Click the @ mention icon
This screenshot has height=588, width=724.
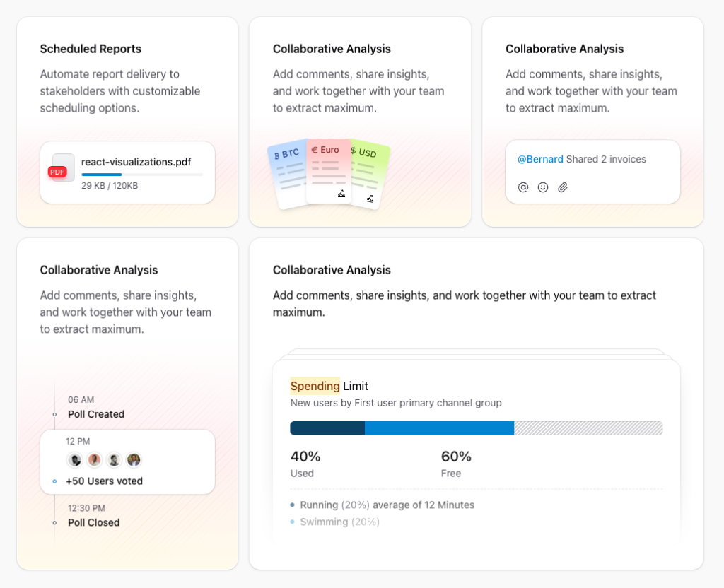click(x=523, y=187)
